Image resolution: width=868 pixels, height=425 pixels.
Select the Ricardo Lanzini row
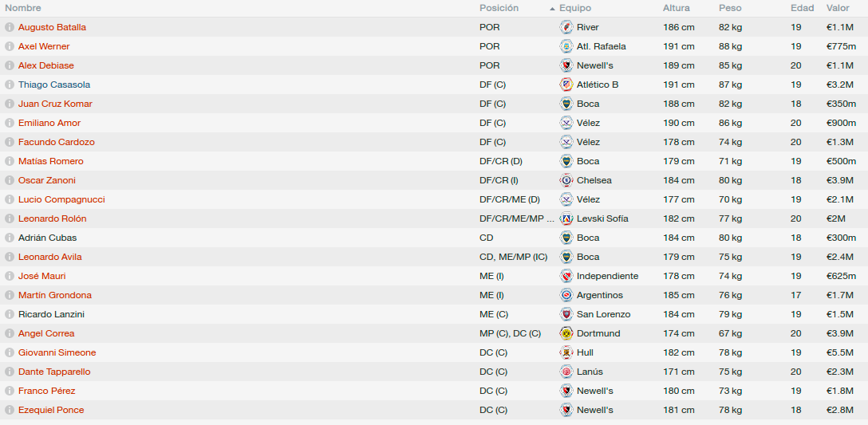[434, 314]
